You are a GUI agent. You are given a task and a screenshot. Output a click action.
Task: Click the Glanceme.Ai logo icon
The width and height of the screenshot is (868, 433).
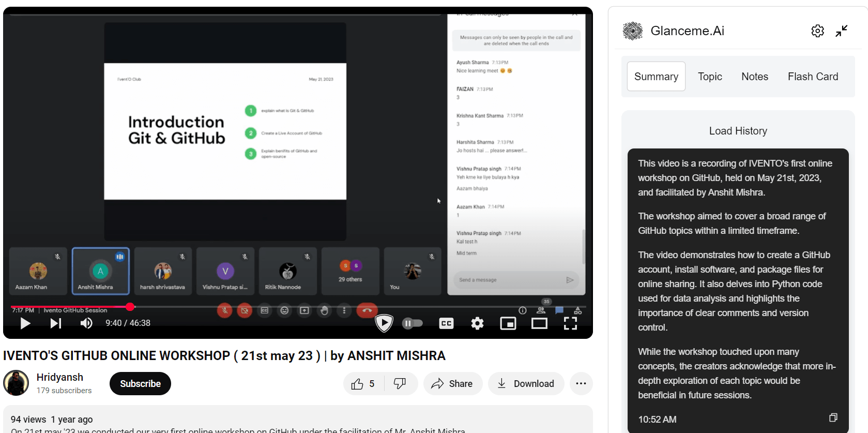pos(632,31)
